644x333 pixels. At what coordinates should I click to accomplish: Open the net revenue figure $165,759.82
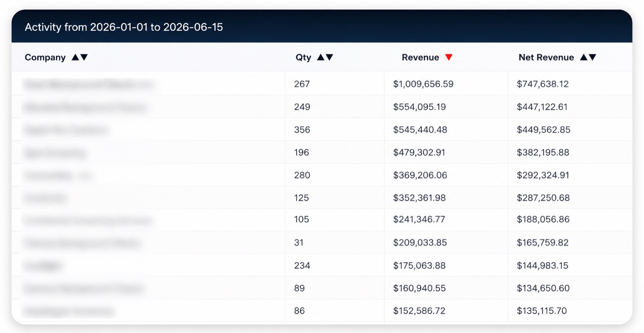(543, 242)
